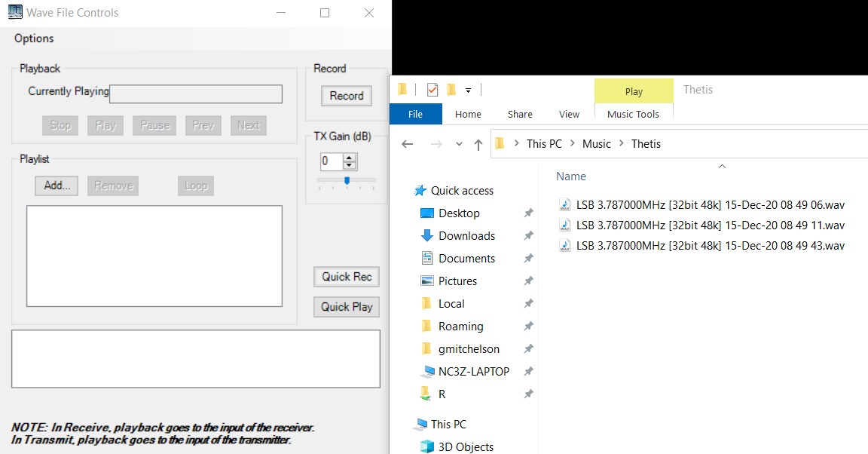868x454 pixels.
Task: Select the 08 49 43.wav file
Action: coord(710,246)
